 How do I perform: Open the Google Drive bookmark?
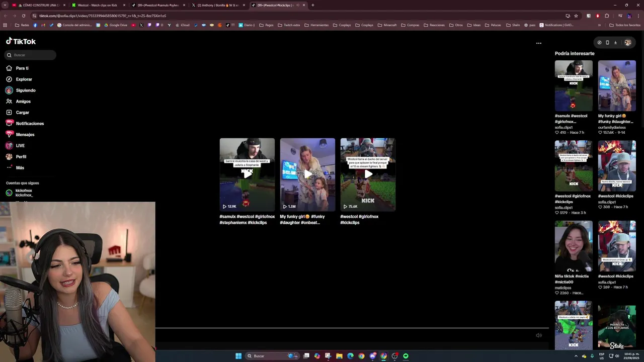pos(116,25)
